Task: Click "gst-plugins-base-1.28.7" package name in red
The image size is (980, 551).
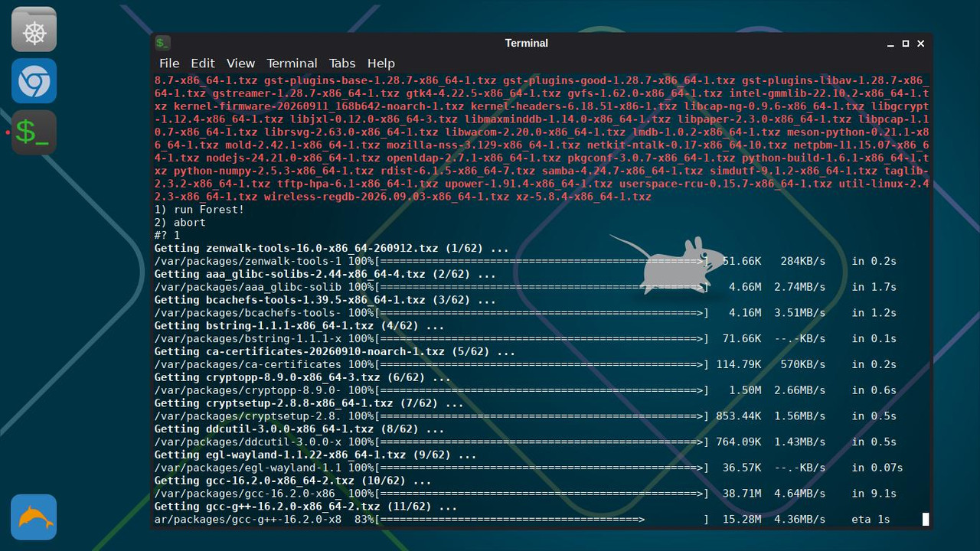Action: (380, 80)
